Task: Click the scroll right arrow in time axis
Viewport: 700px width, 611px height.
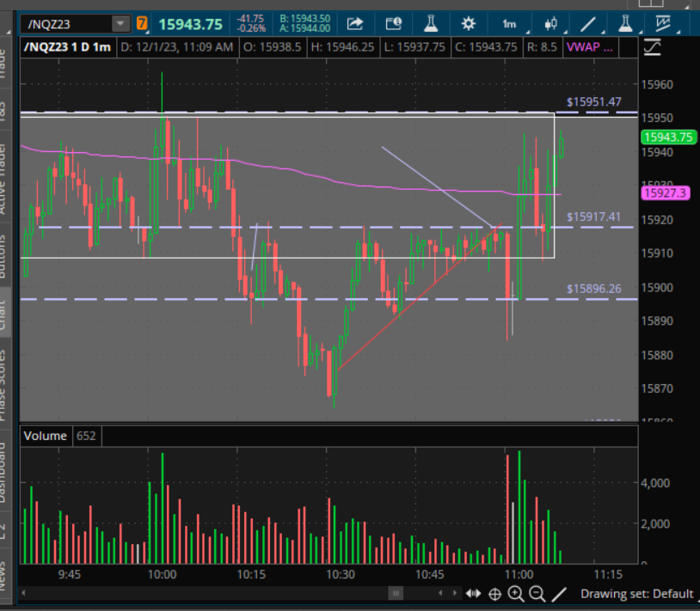Action: (456, 593)
